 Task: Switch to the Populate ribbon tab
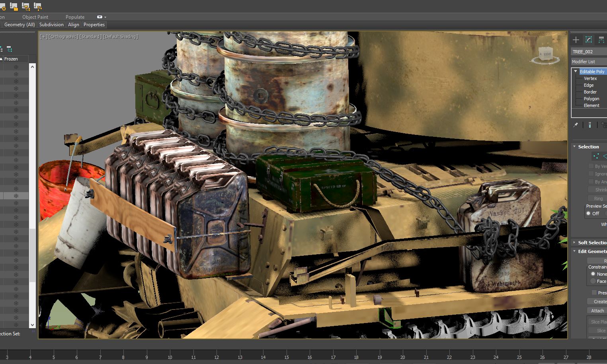75,17
